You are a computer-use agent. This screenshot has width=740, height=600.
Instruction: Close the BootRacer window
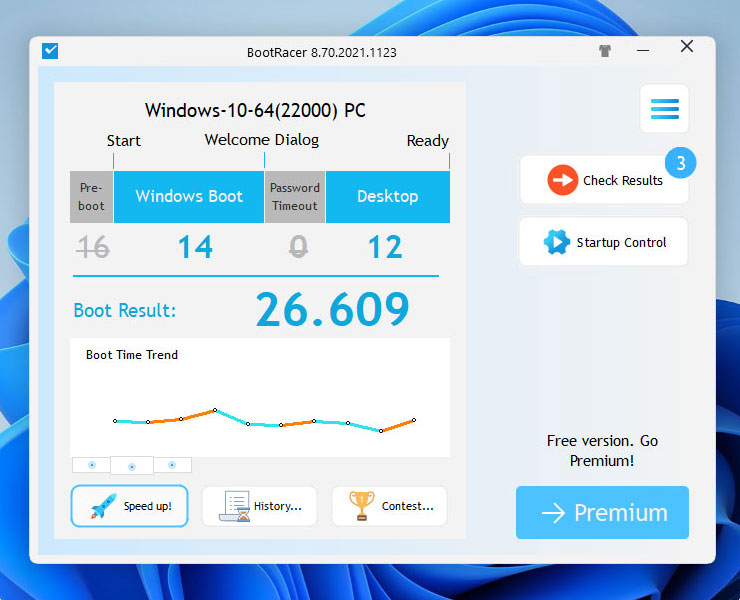coord(687,46)
